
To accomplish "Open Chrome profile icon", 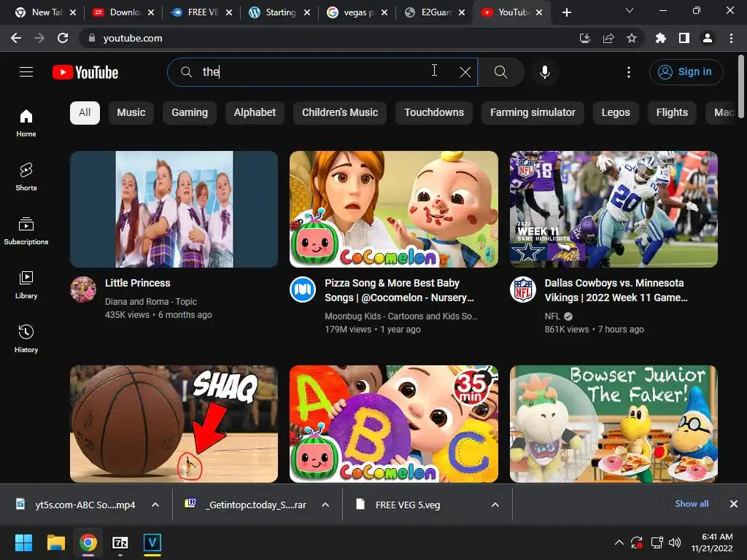I will coord(708,38).
